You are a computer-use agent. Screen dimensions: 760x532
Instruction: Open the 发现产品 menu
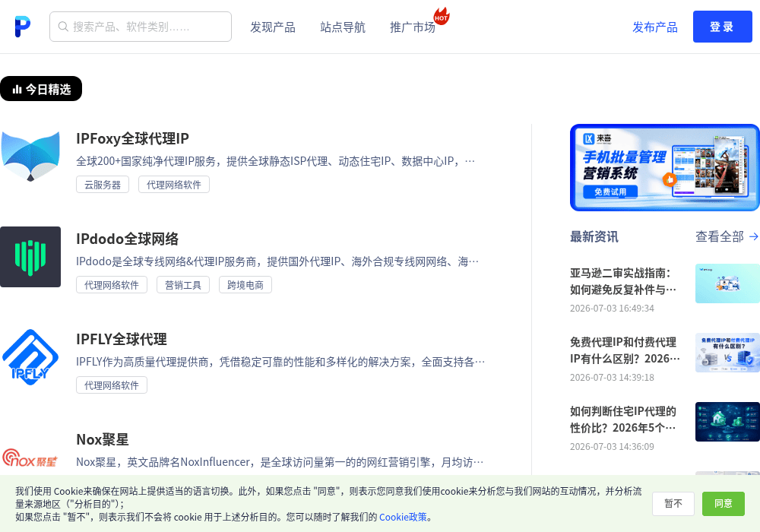[x=272, y=27]
